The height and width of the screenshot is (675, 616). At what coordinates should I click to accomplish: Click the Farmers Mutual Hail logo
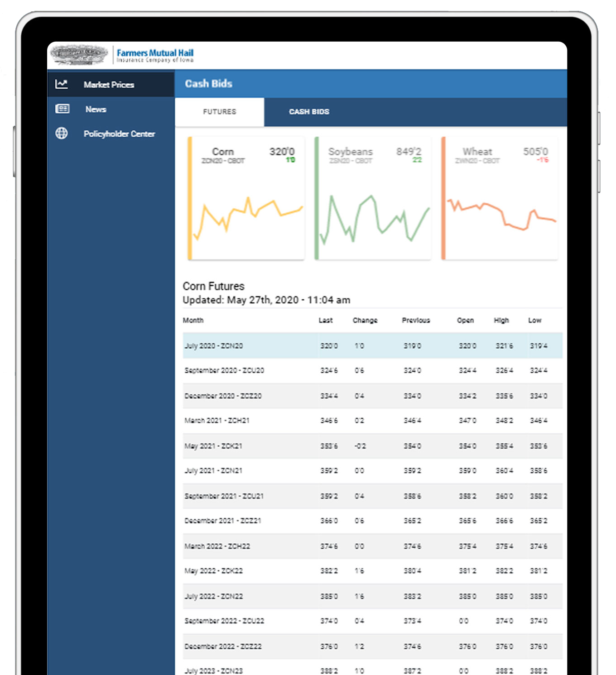click(x=122, y=55)
